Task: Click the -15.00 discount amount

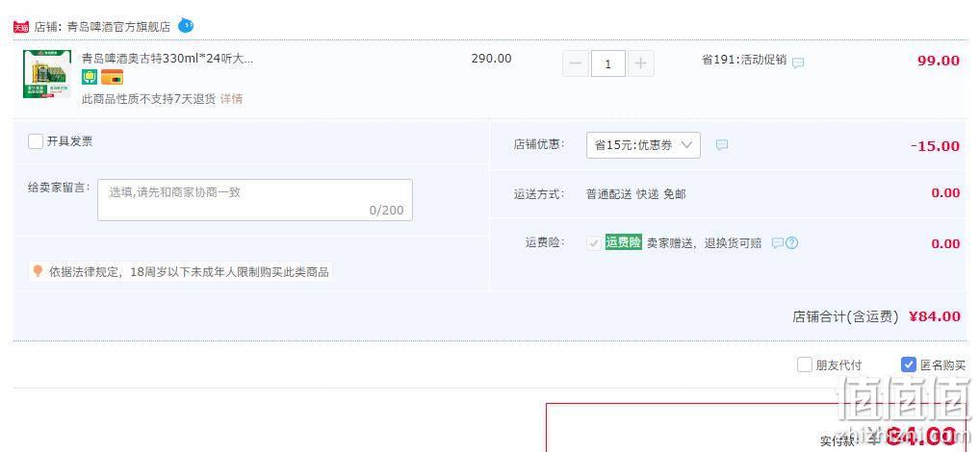Action: click(x=935, y=146)
